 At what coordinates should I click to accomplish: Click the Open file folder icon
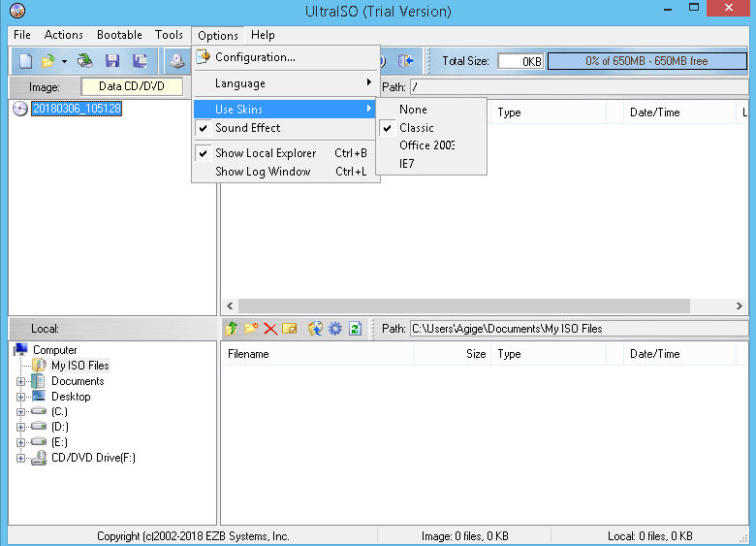(47, 61)
